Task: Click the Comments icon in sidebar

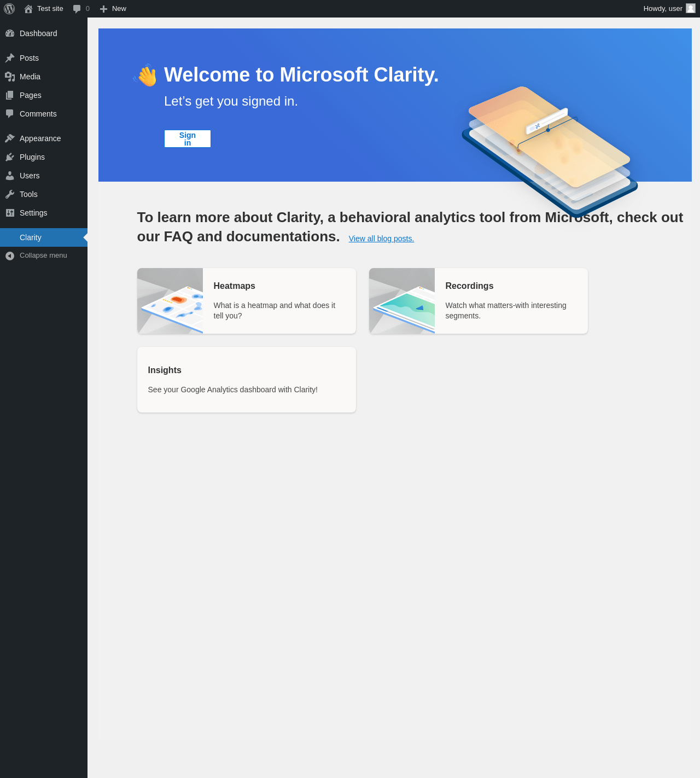Action: tap(10, 114)
